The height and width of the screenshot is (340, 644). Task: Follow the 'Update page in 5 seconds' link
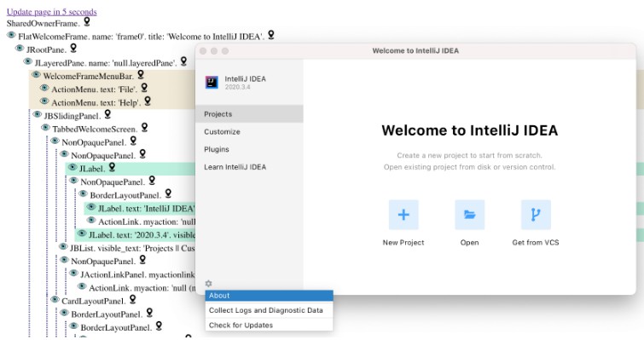point(52,12)
